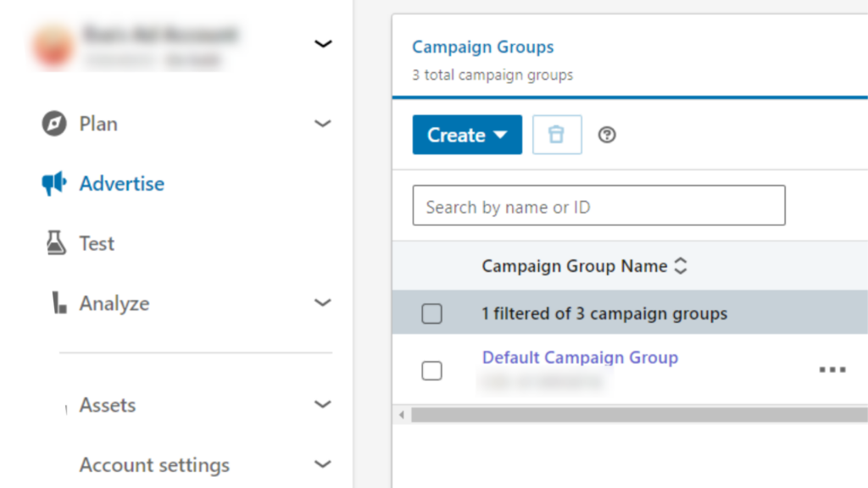Open the three-dot menu for Default Campaign Group
The height and width of the screenshot is (488, 868).
click(832, 369)
